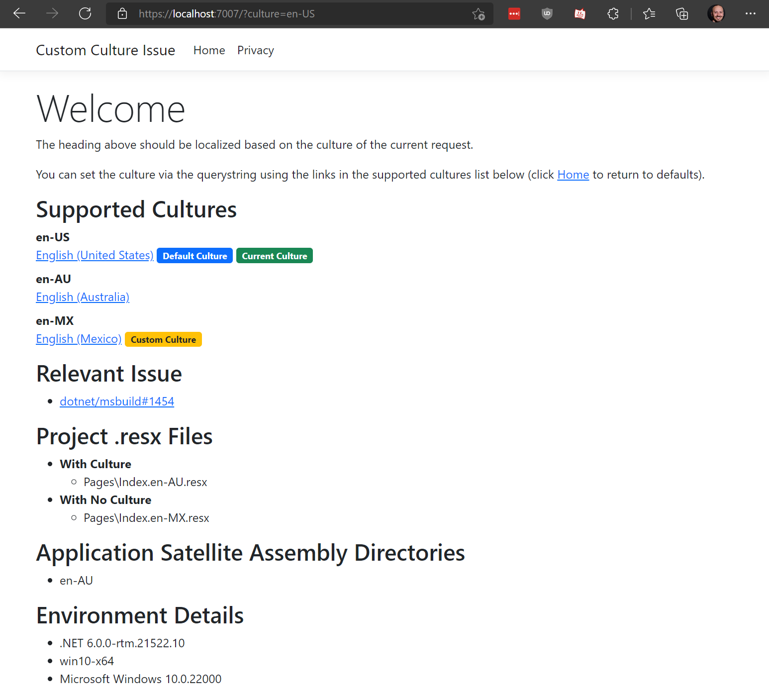Click the Default Culture badge
The height and width of the screenshot is (700, 769).
coord(195,256)
